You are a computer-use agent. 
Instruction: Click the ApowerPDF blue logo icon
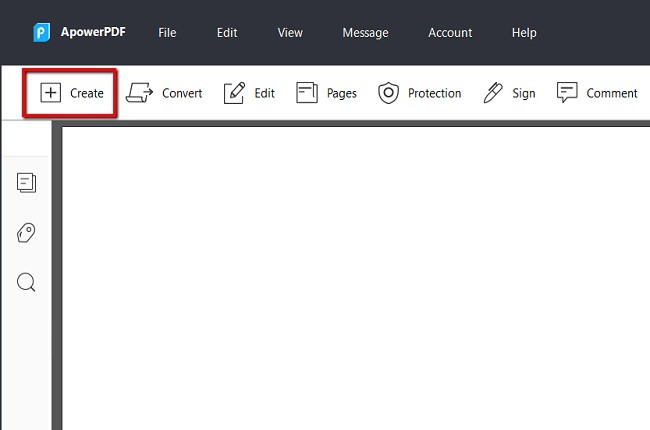pyautogui.click(x=42, y=33)
